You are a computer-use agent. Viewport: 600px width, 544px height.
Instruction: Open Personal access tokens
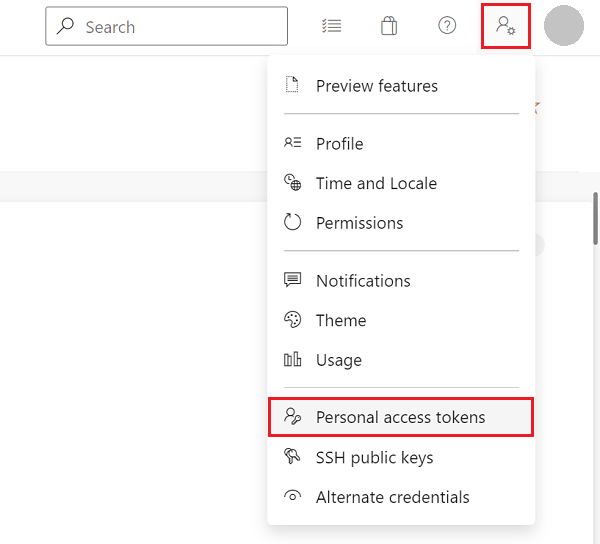[401, 417]
